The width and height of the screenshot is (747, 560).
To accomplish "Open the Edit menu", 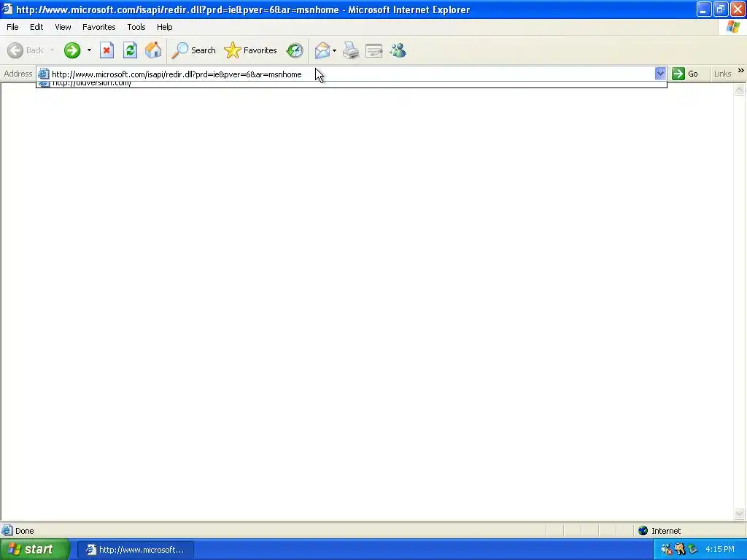I will click(36, 27).
